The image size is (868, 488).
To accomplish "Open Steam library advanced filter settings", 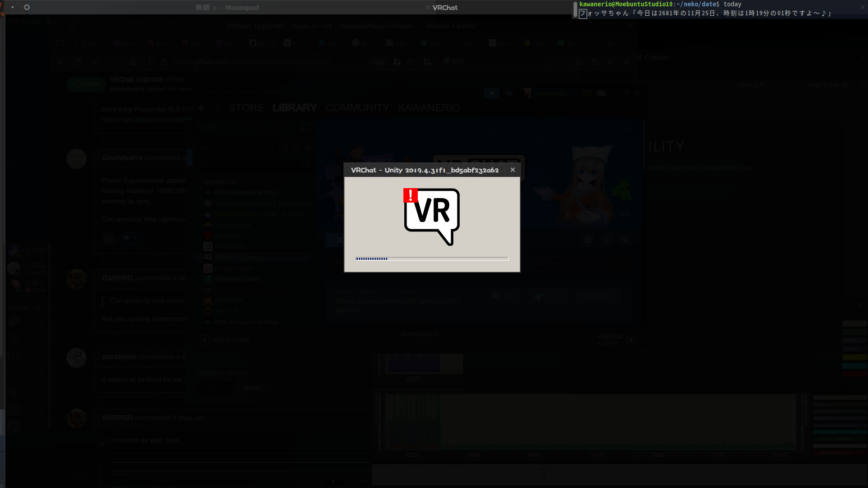I will click(x=306, y=165).
